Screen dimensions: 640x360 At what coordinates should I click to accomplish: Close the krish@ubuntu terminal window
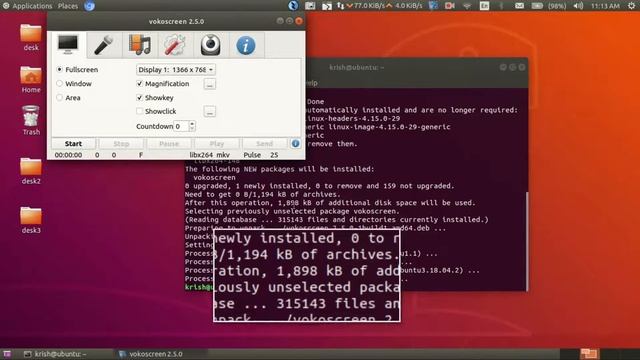click(522, 67)
